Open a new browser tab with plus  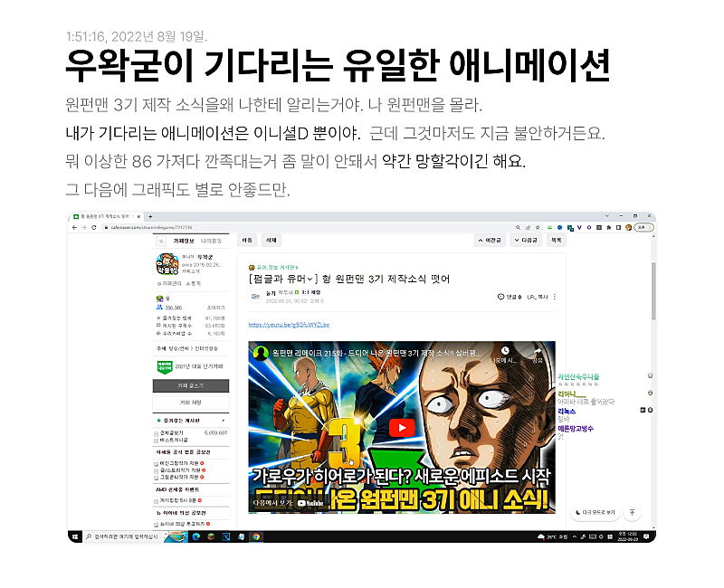coord(150,216)
